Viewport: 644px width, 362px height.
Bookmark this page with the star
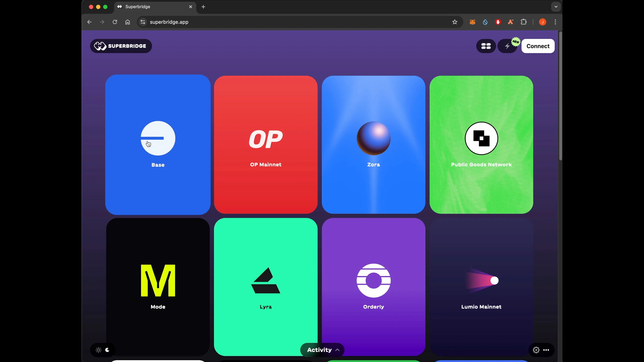click(x=455, y=22)
